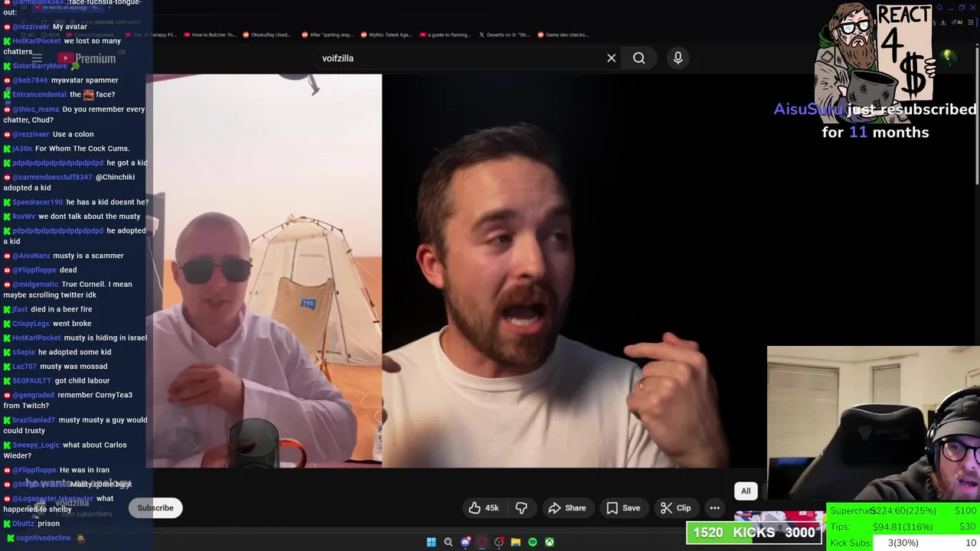Open the Dexerto on X bookmark
980x551 pixels.
(504, 34)
